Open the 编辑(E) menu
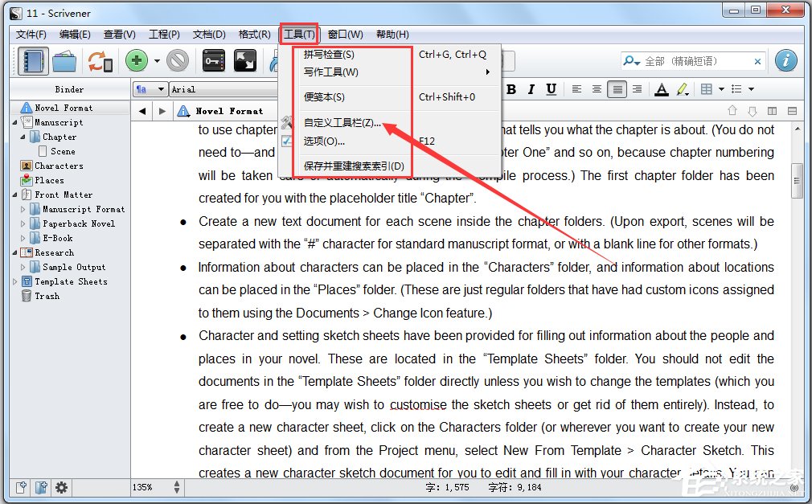This screenshot has width=812, height=504. coord(75,35)
